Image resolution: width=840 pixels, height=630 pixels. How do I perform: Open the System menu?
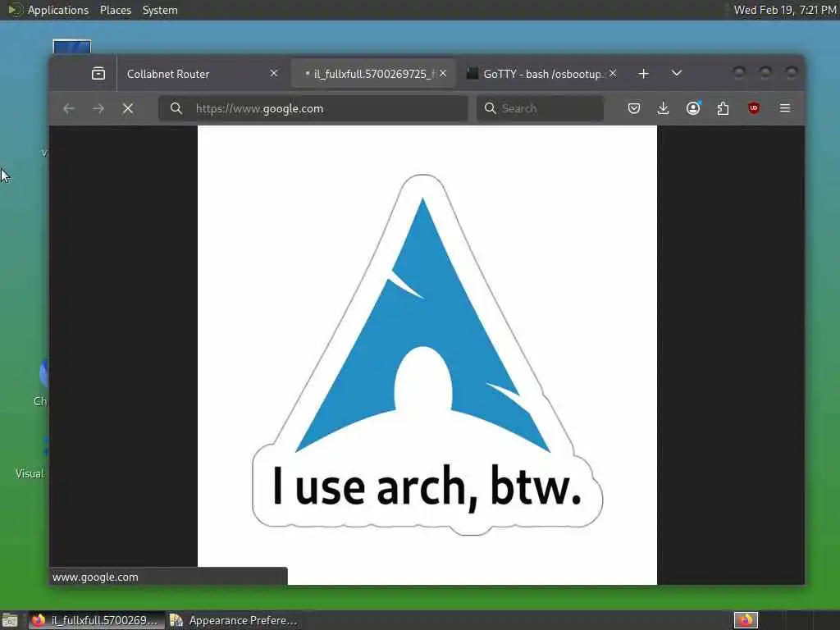(x=160, y=10)
